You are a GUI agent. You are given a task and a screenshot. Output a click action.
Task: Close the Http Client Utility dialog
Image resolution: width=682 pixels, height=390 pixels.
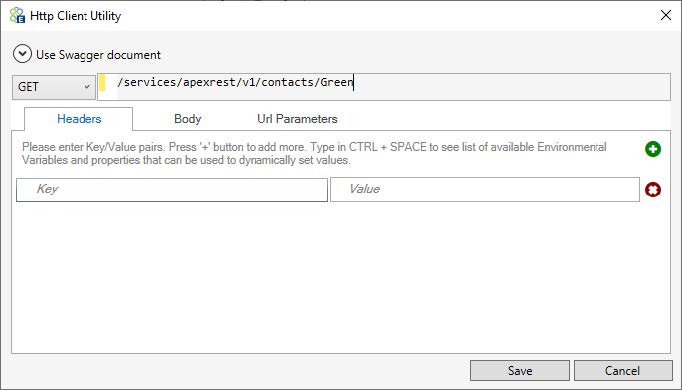(x=665, y=15)
